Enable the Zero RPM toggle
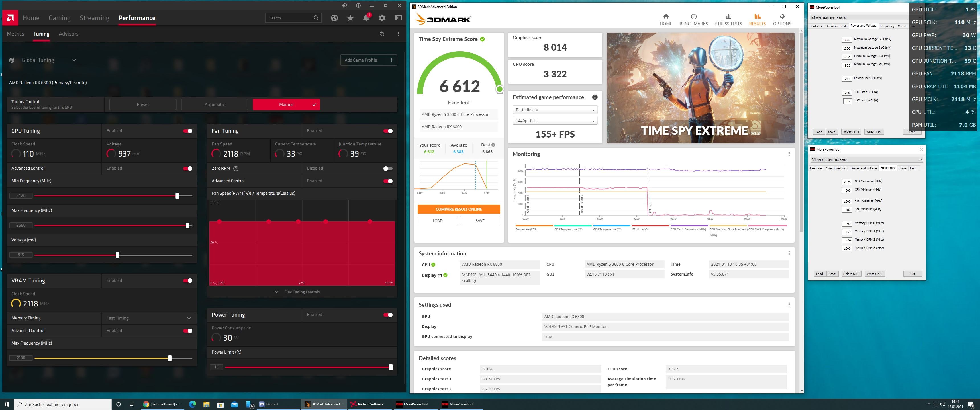Image resolution: width=980 pixels, height=410 pixels. click(x=388, y=169)
